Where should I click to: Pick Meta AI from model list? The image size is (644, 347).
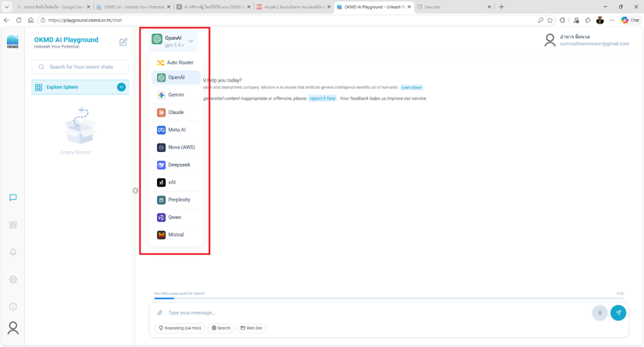coord(176,130)
